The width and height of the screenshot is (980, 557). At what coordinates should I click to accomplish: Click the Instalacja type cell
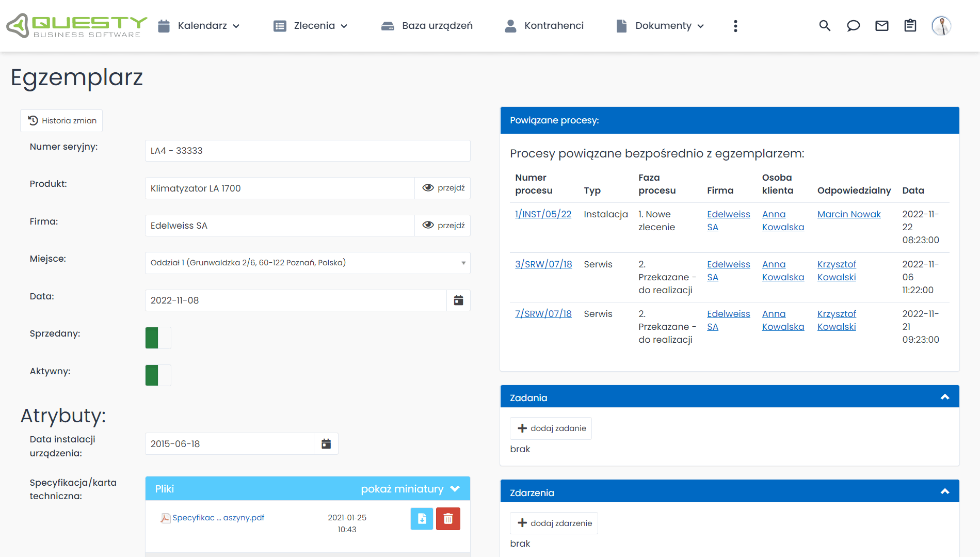coord(606,214)
